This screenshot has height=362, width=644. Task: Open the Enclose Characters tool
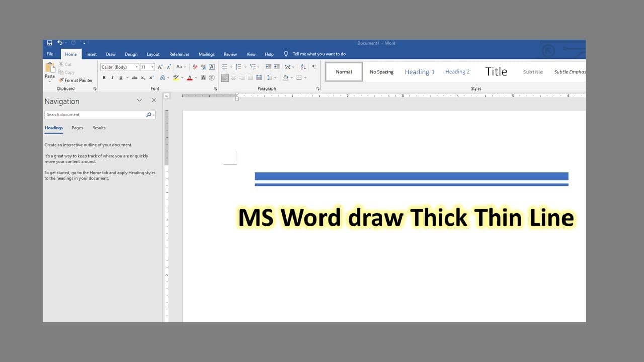pos(212,78)
